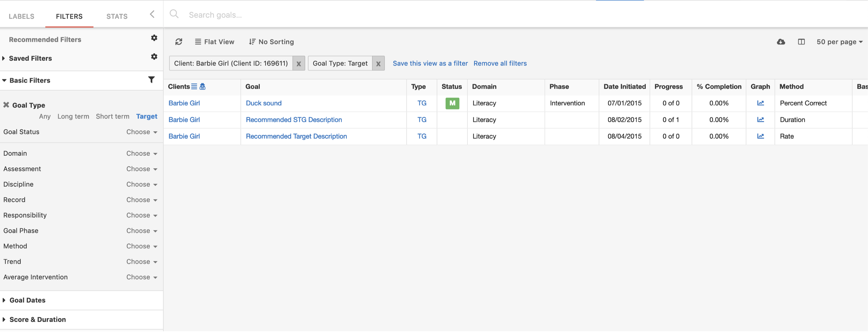Viewport: 868px width, 333px height.
Task: Open the column layout icon
Action: tap(801, 42)
